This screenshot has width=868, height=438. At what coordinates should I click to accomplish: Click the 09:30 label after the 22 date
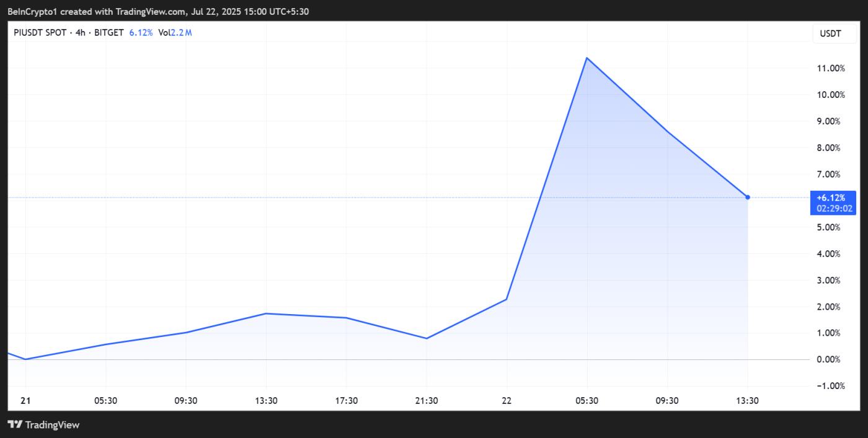tap(667, 401)
